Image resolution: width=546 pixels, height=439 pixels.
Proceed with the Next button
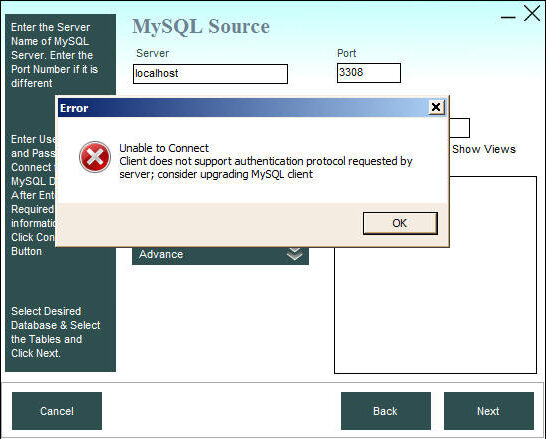coord(489,411)
